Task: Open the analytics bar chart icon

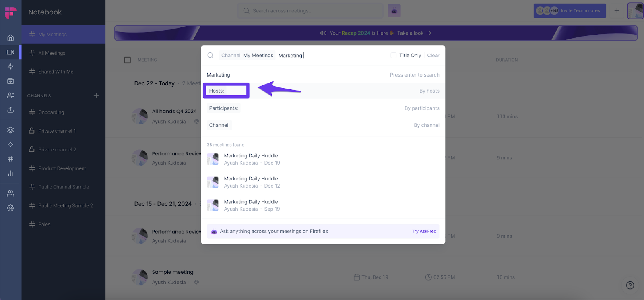Action: click(x=10, y=173)
